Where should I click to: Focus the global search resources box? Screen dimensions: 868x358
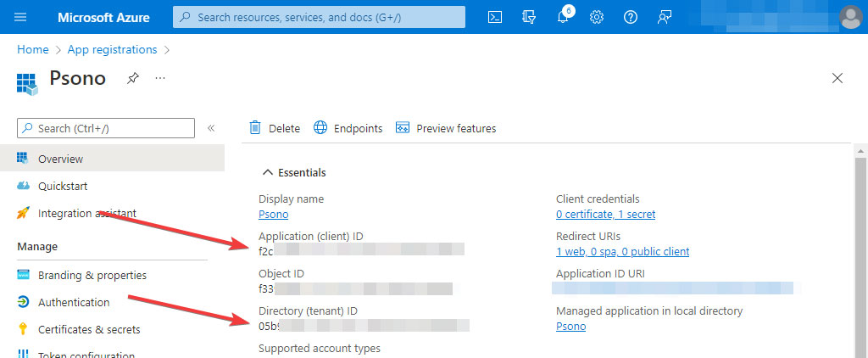pos(319,17)
